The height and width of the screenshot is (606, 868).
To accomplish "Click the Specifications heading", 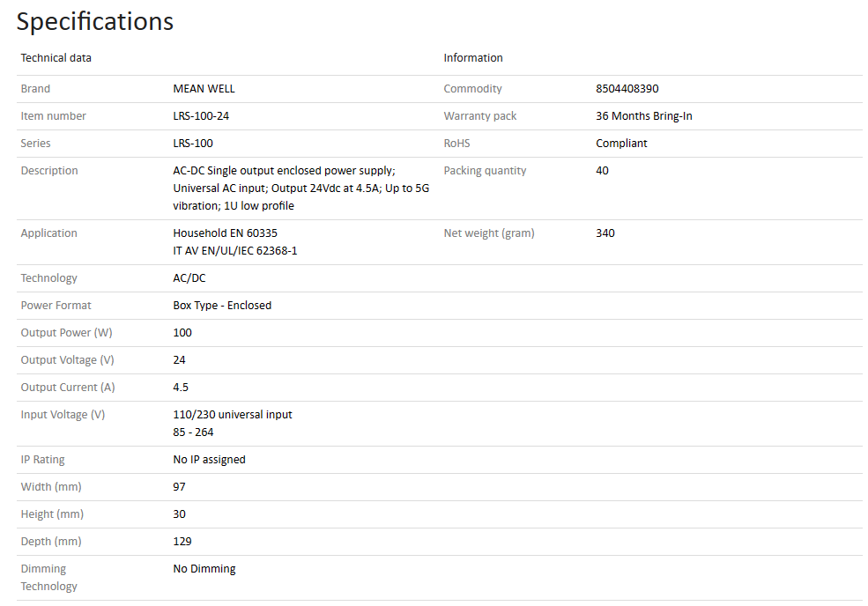I will [95, 21].
